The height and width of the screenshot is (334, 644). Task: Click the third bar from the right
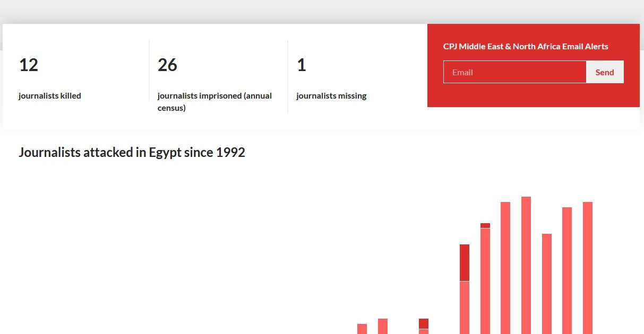547,284
